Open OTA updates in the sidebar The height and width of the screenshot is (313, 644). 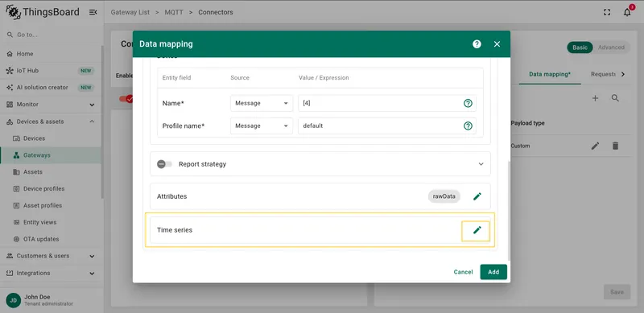[50, 239]
